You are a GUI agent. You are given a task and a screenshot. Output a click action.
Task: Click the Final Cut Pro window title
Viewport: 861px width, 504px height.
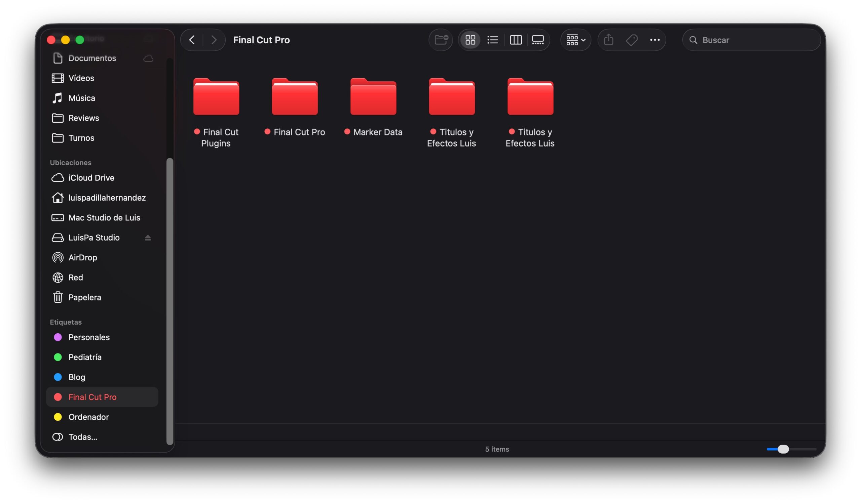(x=261, y=40)
